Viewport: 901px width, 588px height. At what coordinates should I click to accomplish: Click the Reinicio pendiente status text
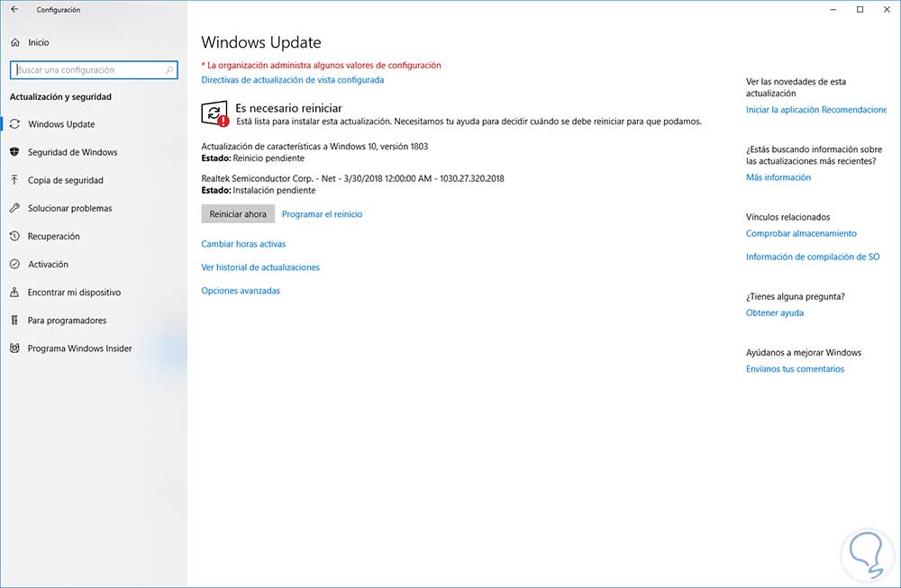click(268, 158)
